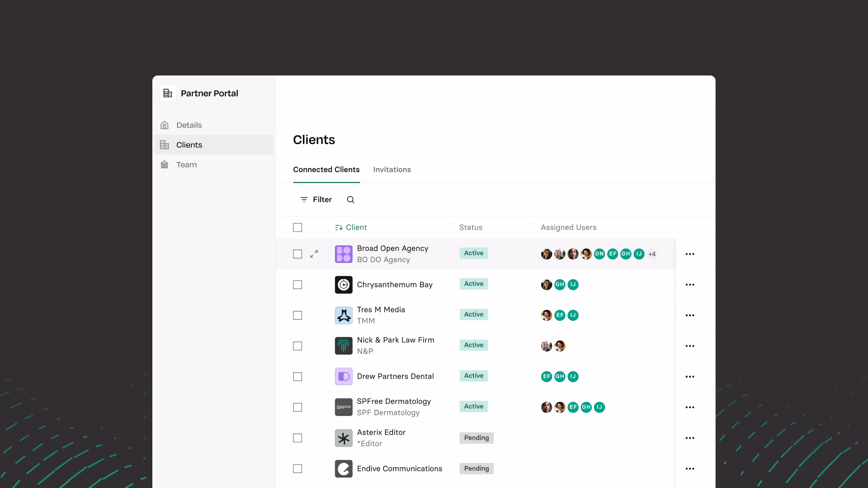Sort by the Client column header
Image resolution: width=868 pixels, height=488 pixels.
(351, 227)
